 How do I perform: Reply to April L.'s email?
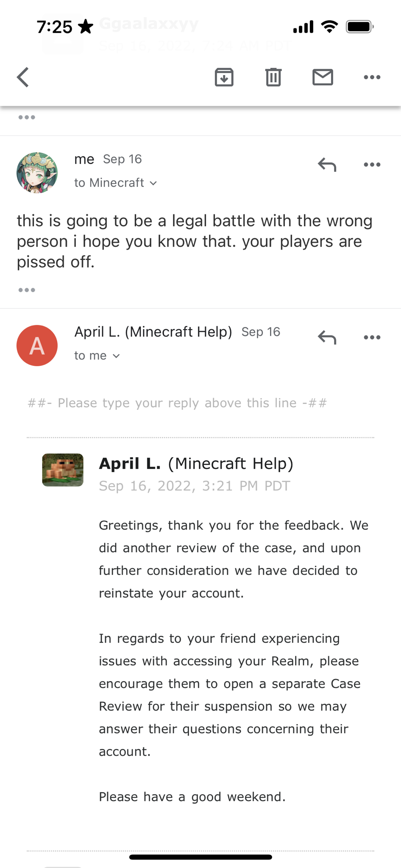[x=327, y=337]
